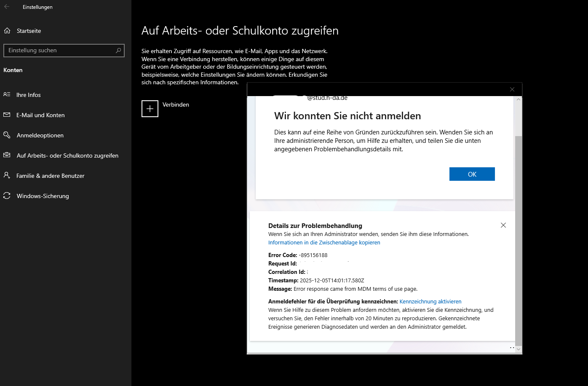This screenshot has width=588, height=386.
Task: Activate Kennzeichnung aktivieren link
Action: point(430,301)
